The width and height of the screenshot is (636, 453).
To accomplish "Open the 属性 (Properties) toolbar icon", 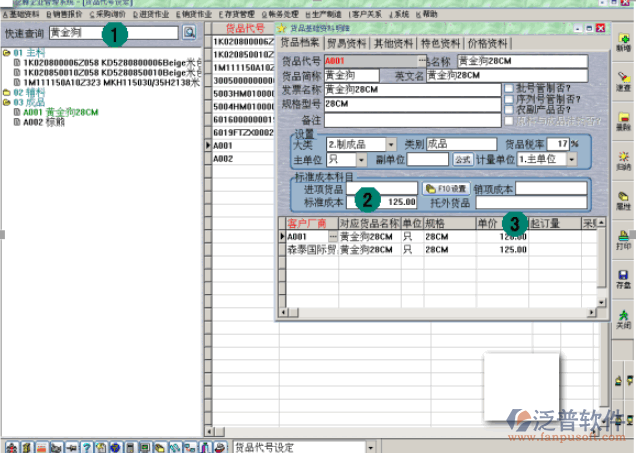I will click(623, 196).
